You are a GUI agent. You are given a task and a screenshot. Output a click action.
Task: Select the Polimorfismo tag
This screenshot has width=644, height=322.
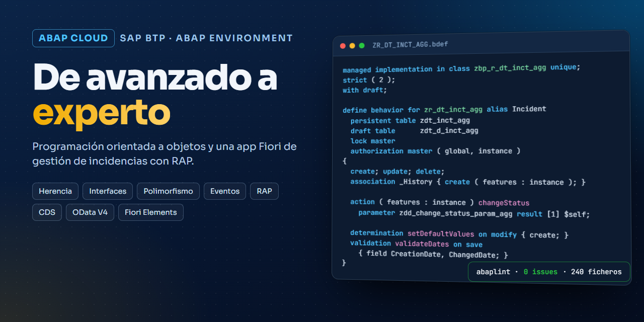coord(168,191)
